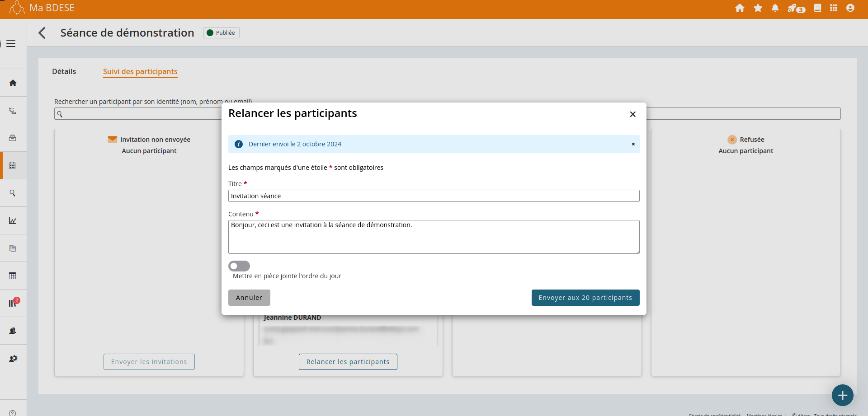Viewport: 868px width, 416px height.
Task: Switch to the Détails tab
Action: click(64, 71)
